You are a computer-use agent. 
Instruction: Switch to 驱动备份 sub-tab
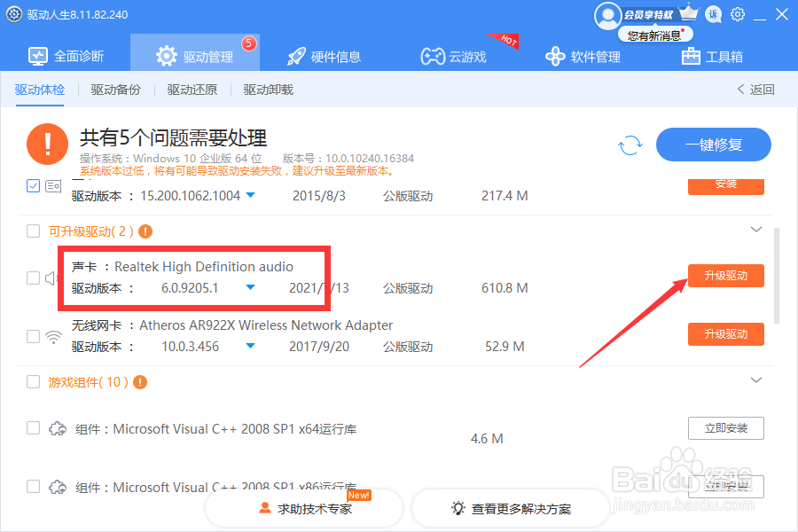click(x=116, y=90)
